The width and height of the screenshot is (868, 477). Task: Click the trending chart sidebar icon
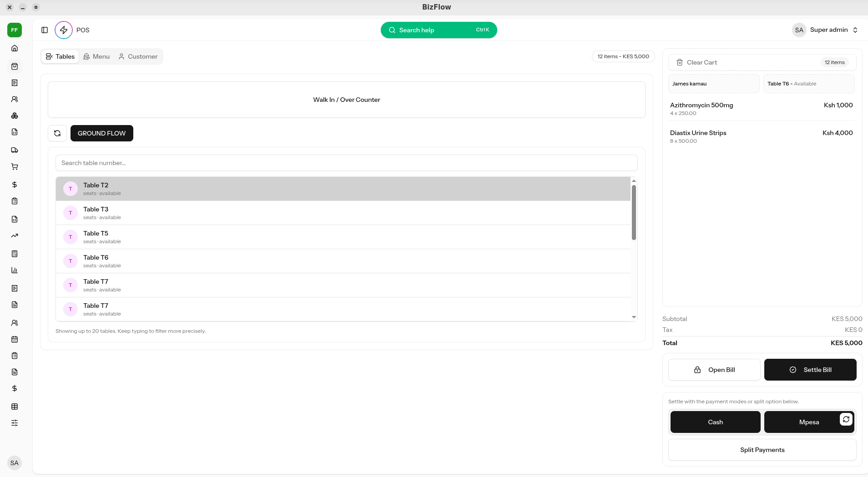15,236
